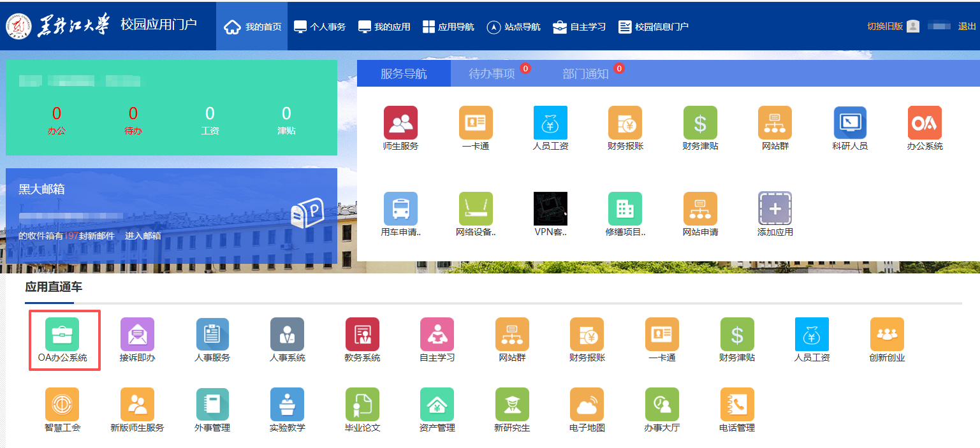Viewport: 980px width, 448px height.
Task: Select 个人事务 in top navigation
Action: point(319,27)
